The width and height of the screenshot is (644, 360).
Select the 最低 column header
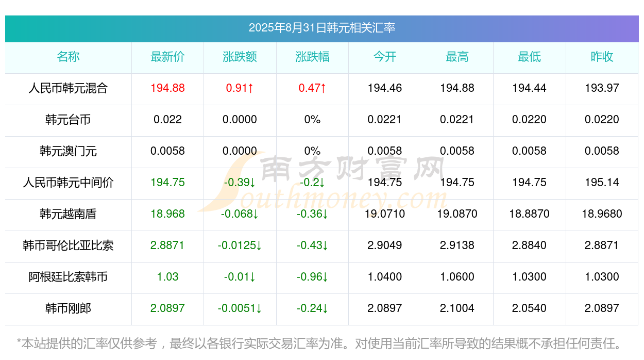pyautogui.click(x=529, y=57)
